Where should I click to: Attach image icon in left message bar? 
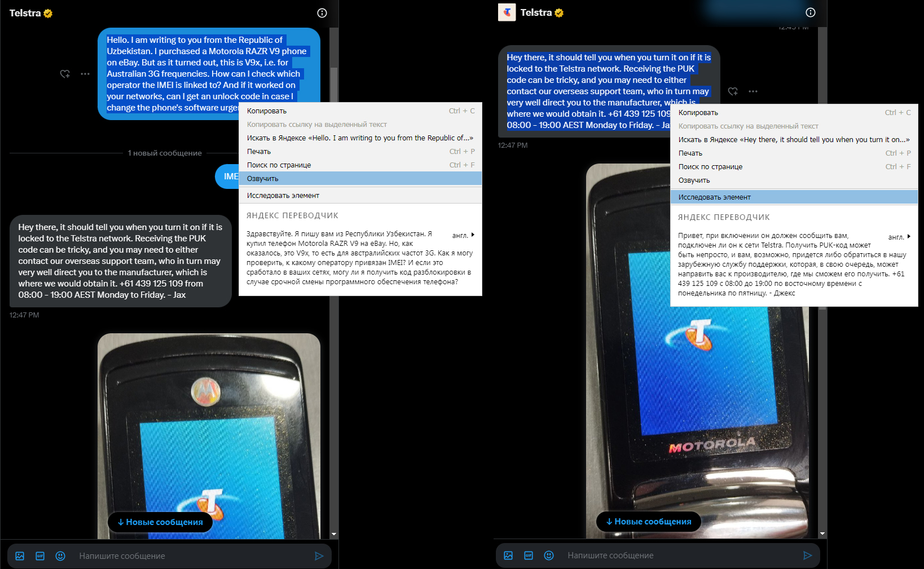20,556
